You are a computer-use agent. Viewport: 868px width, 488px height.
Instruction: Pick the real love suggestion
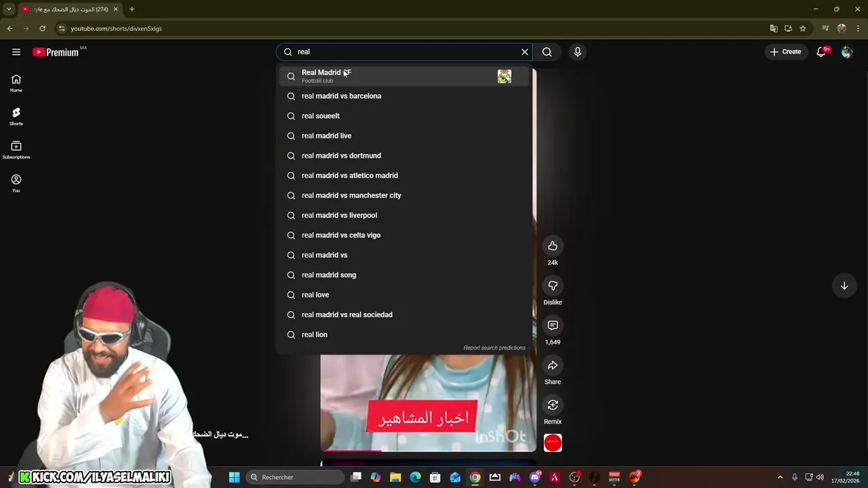pyautogui.click(x=405, y=295)
